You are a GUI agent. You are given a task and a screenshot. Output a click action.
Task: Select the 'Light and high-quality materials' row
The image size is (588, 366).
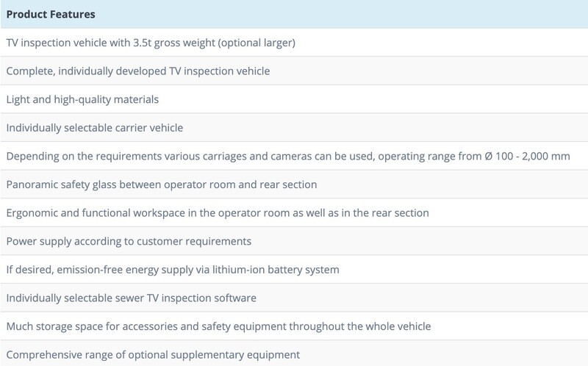(82, 99)
